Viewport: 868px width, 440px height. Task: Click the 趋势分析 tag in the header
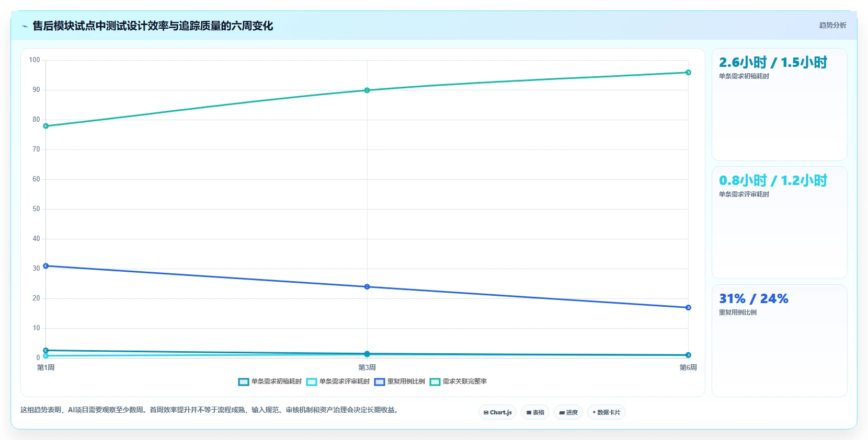(832, 25)
